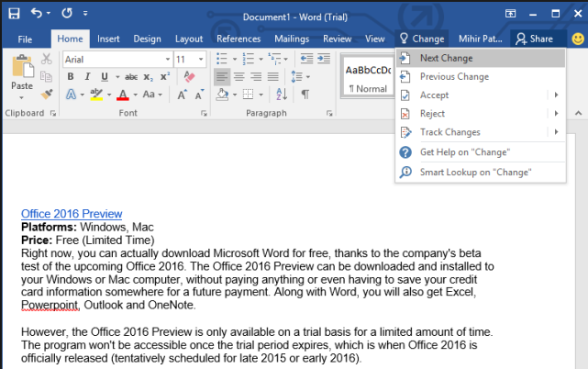Open the font color dropdown arrow
The image size is (588, 369).
point(136,95)
